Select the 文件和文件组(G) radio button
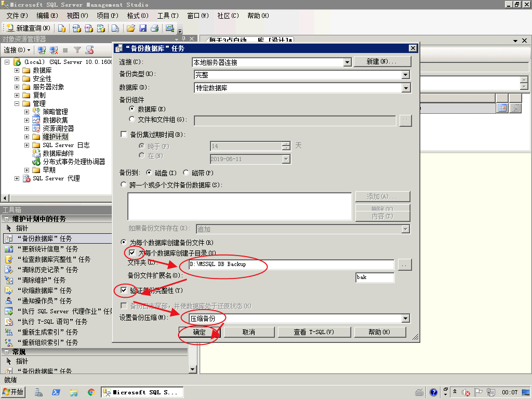 [x=132, y=119]
